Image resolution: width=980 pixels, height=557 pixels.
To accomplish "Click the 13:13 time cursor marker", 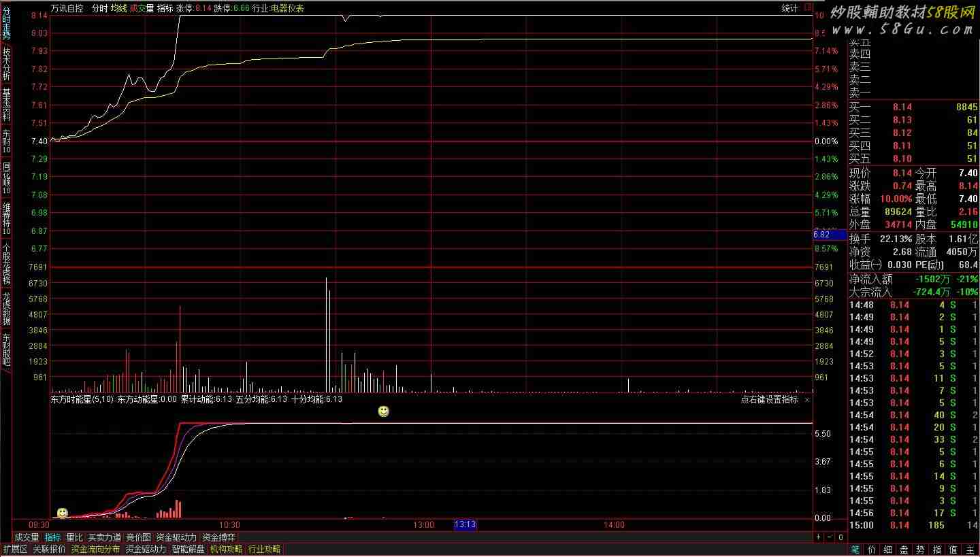I will [x=465, y=524].
